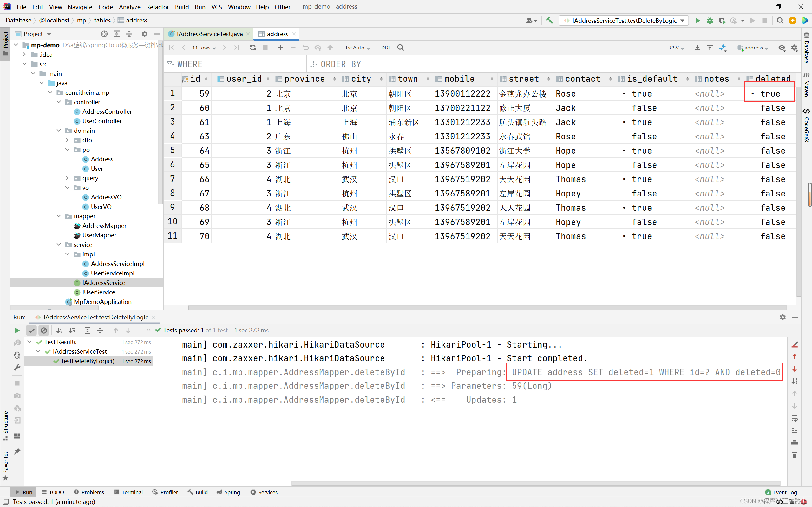Click the Debug bug icon
812x507 pixels.
coord(709,21)
